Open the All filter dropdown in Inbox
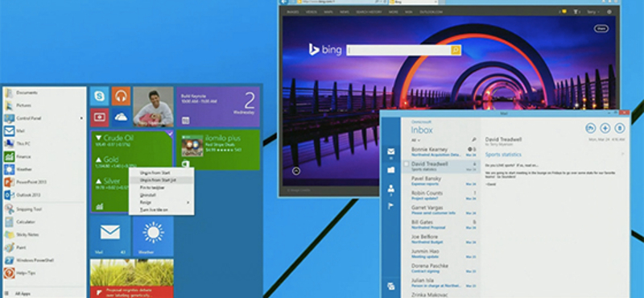Screen dimensions: 644x298 click(415, 140)
